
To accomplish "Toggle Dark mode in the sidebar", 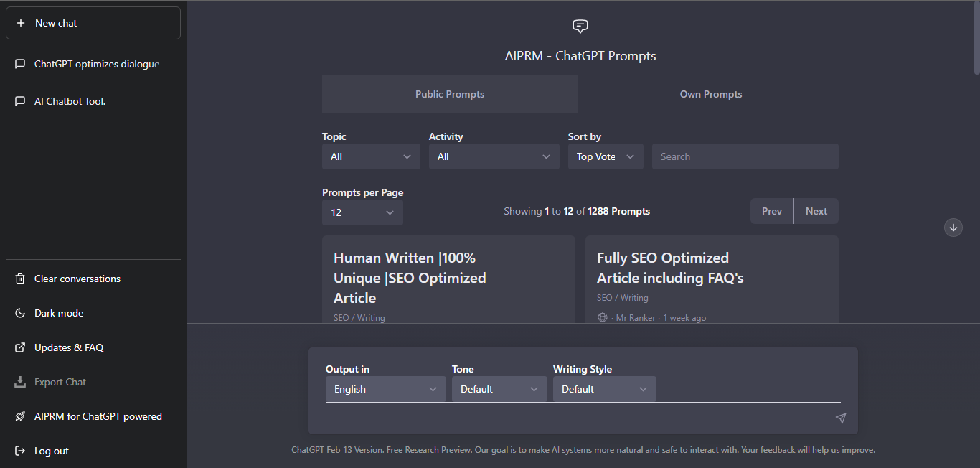I will tap(93, 313).
